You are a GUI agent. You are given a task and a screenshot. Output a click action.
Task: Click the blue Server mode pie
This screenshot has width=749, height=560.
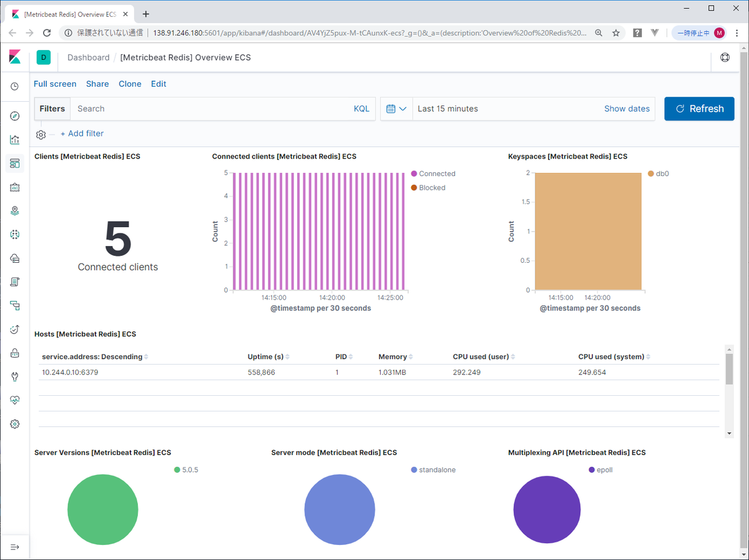click(x=340, y=509)
